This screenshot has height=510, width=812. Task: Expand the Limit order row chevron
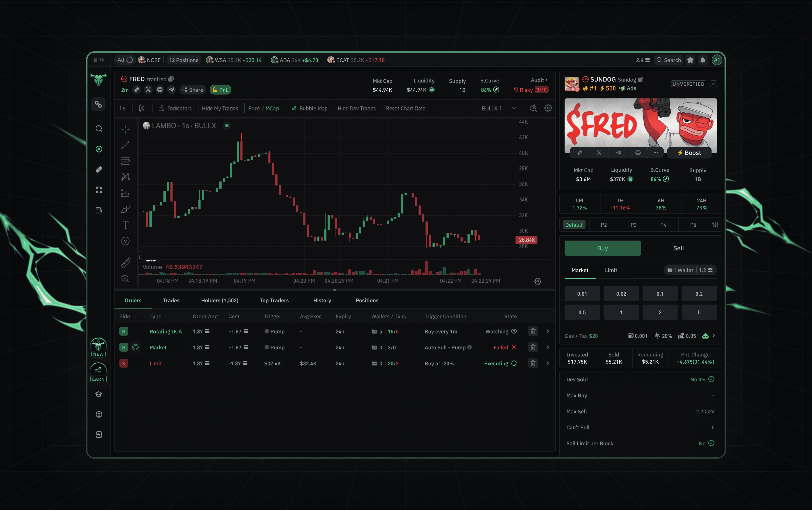[548, 363]
